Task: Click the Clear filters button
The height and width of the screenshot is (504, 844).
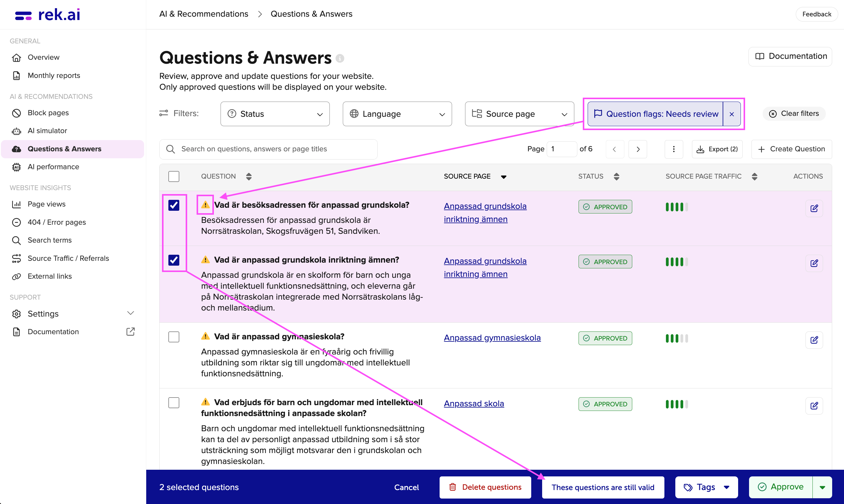Action: click(x=794, y=113)
